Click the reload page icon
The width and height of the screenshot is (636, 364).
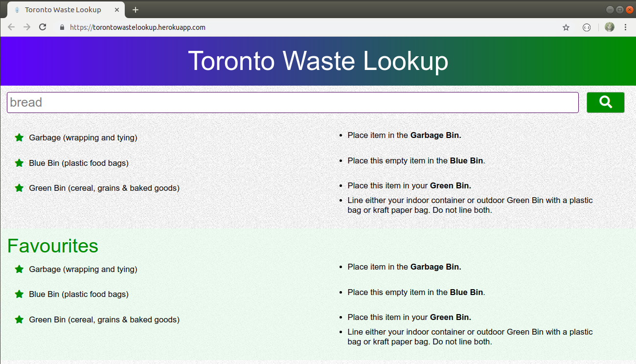[42, 27]
